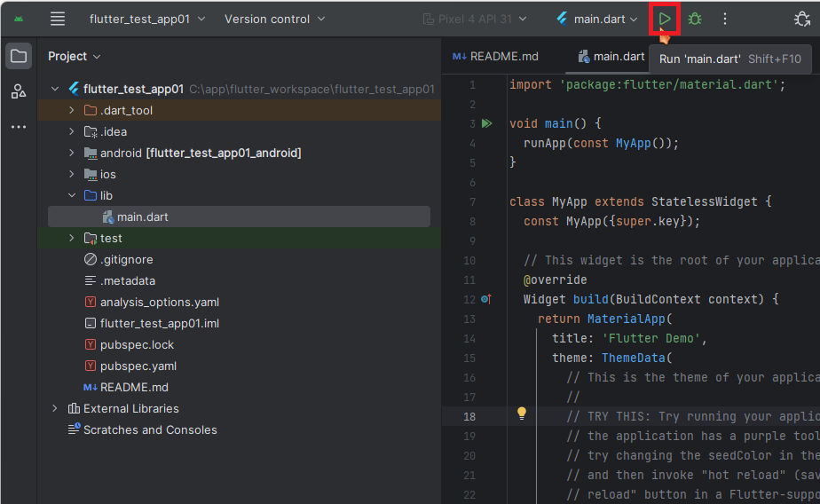This screenshot has width=820, height=504.
Task: Select the External Libraries label
Action: tap(130, 408)
